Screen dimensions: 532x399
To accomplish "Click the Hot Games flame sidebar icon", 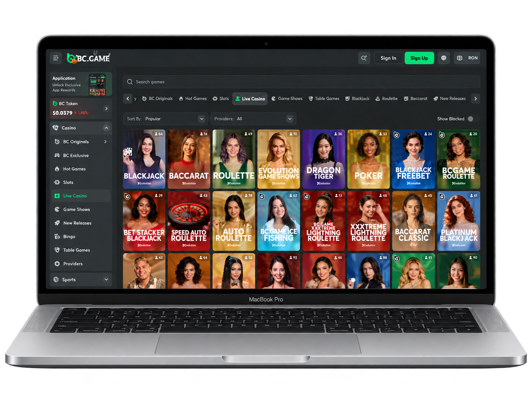I will coord(57,169).
